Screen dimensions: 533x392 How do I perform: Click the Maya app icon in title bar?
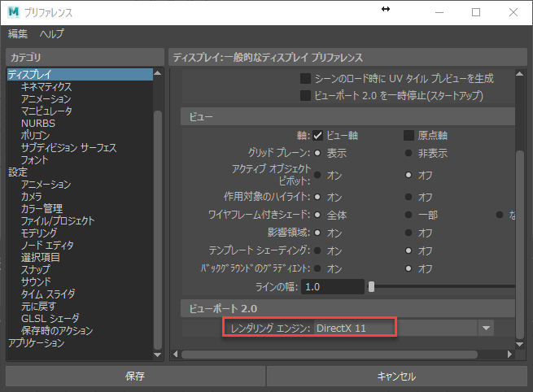[x=14, y=12]
